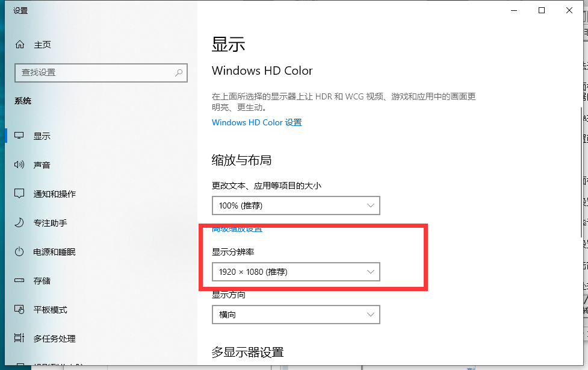Click the 主页 home label
588x370 pixels.
pyautogui.click(x=42, y=45)
